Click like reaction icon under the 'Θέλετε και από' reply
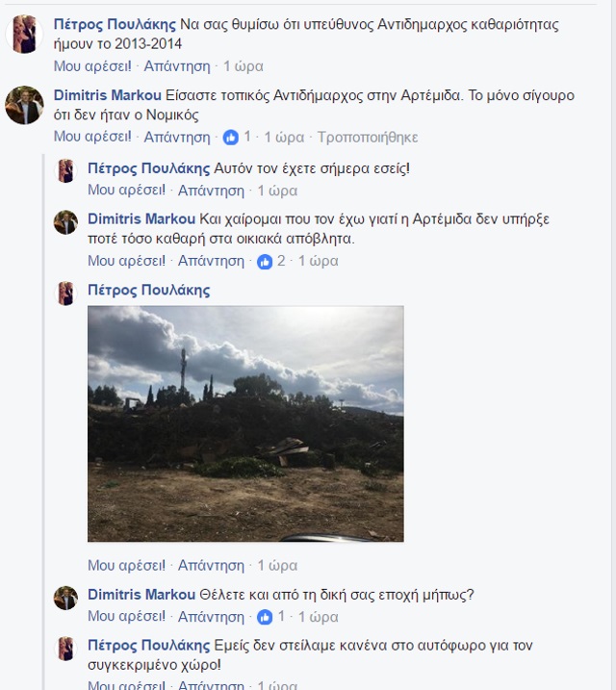 coord(265,617)
